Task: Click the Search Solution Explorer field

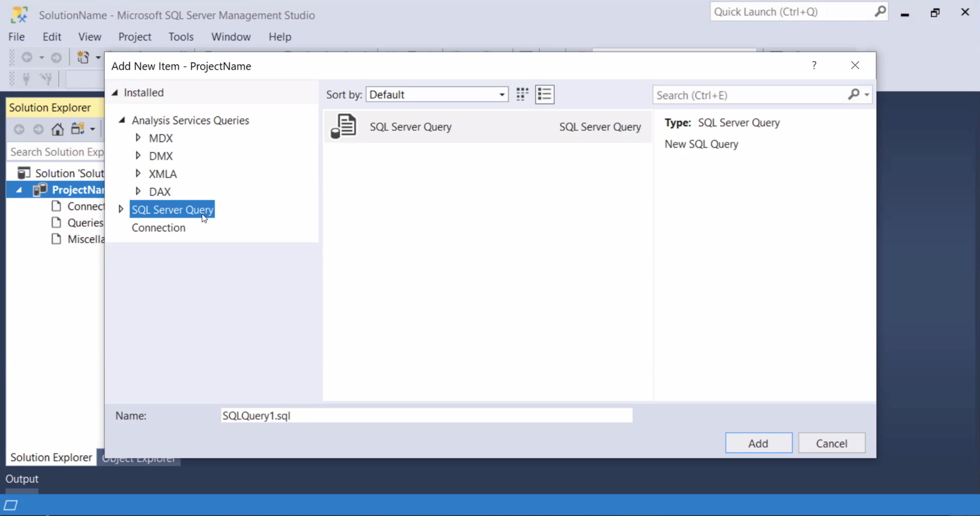Action: [56, 152]
